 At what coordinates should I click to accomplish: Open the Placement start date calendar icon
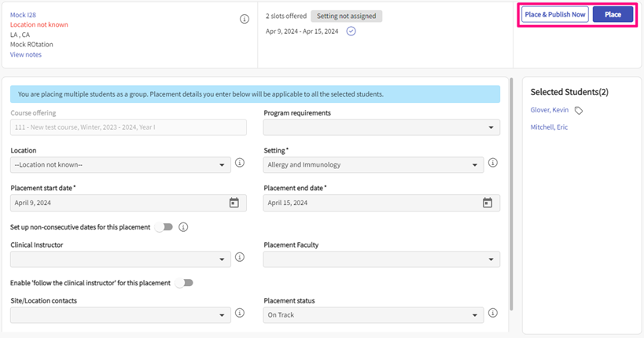point(234,203)
